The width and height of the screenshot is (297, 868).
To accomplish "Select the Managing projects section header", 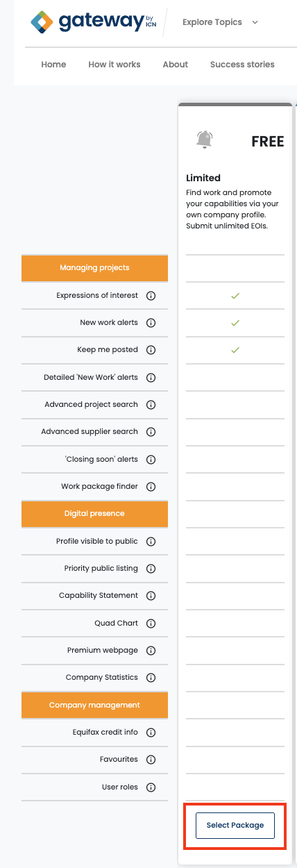I will point(94,268).
